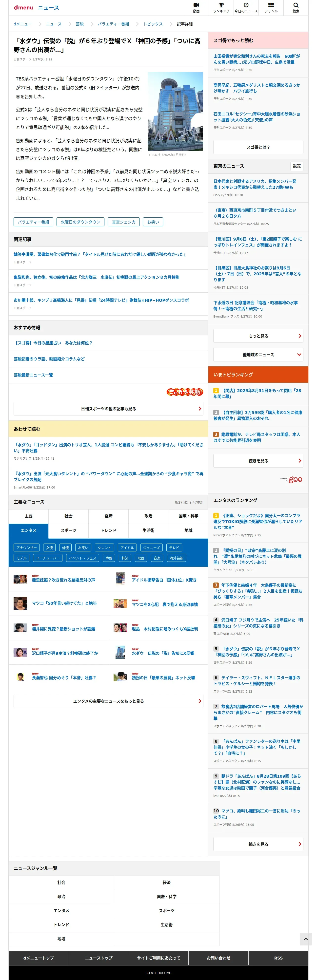
Task: Open 今日のニュース clock icon
Action: 246,8
